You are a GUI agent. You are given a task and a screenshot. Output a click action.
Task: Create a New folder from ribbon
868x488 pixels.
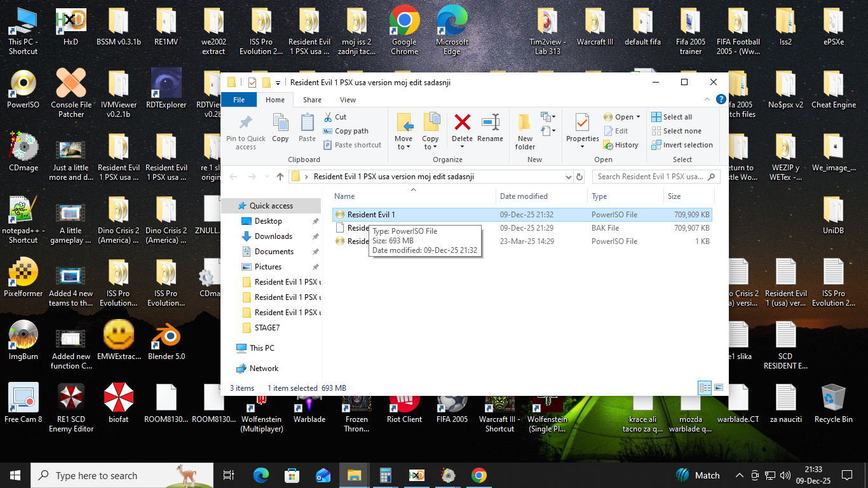(x=525, y=132)
